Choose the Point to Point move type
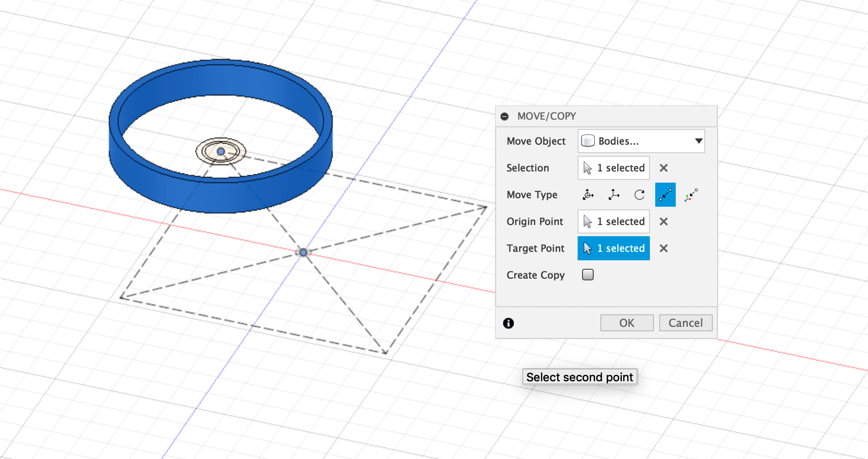The image size is (868, 459). (665, 195)
